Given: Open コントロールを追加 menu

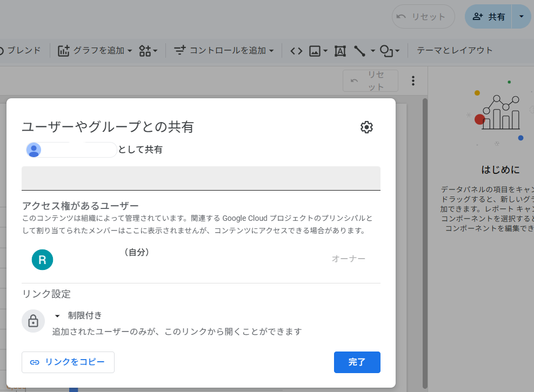Looking at the screenshot, I should click(x=224, y=51).
